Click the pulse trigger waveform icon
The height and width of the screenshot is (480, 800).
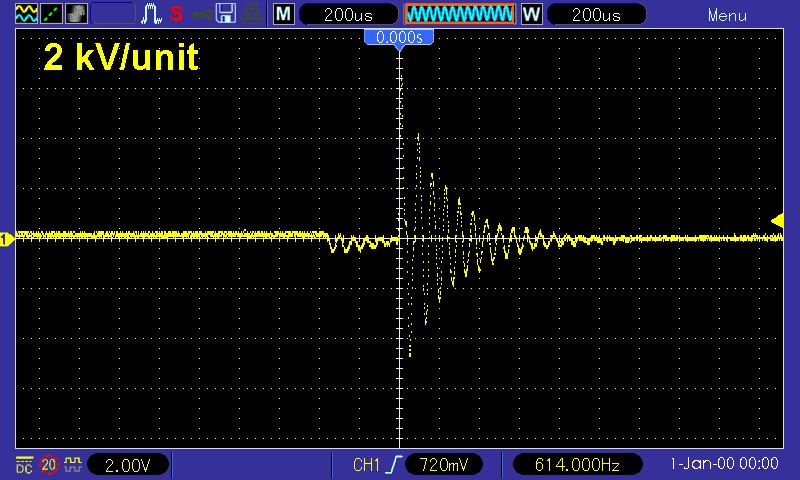tap(152, 14)
